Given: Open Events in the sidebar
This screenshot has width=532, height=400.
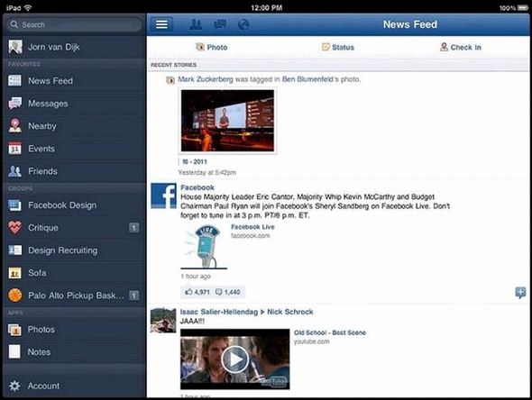Looking at the screenshot, I should pyautogui.click(x=74, y=149).
